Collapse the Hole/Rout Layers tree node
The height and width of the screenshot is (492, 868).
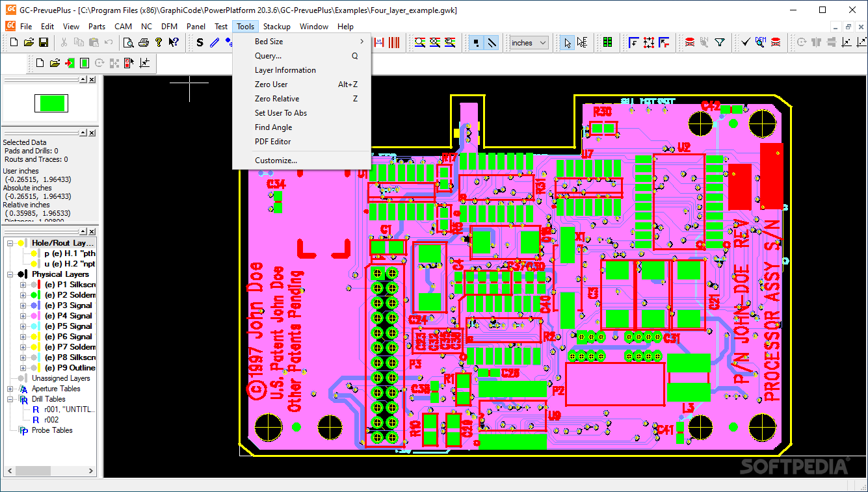10,243
